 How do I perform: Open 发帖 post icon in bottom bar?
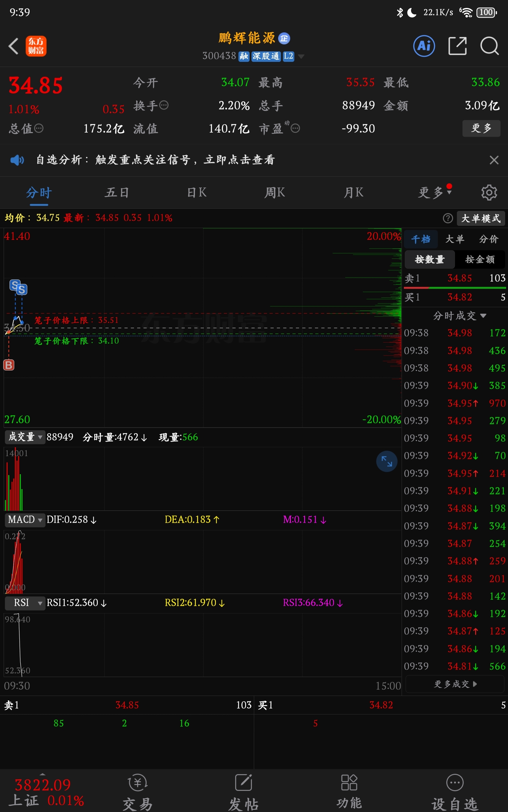(x=244, y=793)
